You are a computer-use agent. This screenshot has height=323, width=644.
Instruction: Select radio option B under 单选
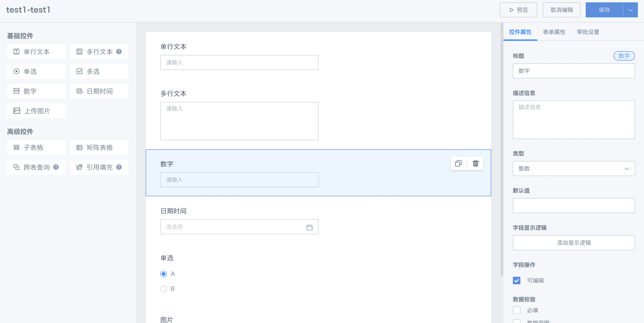pos(164,289)
